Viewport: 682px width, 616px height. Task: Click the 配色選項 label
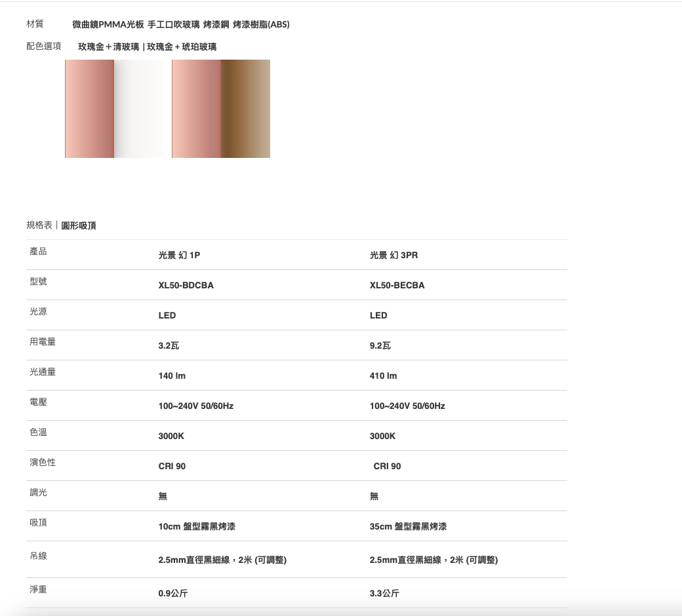pyautogui.click(x=44, y=46)
